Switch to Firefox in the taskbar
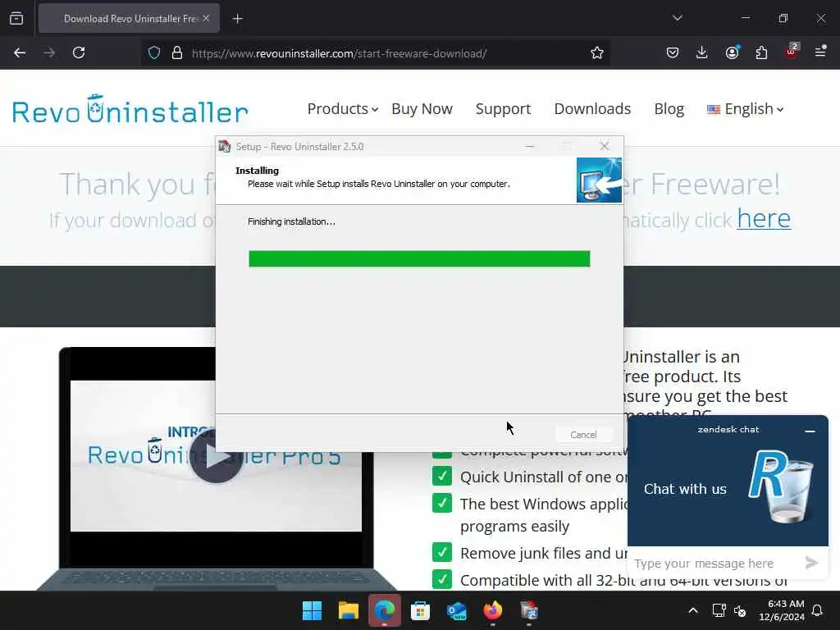 click(x=493, y=610)
